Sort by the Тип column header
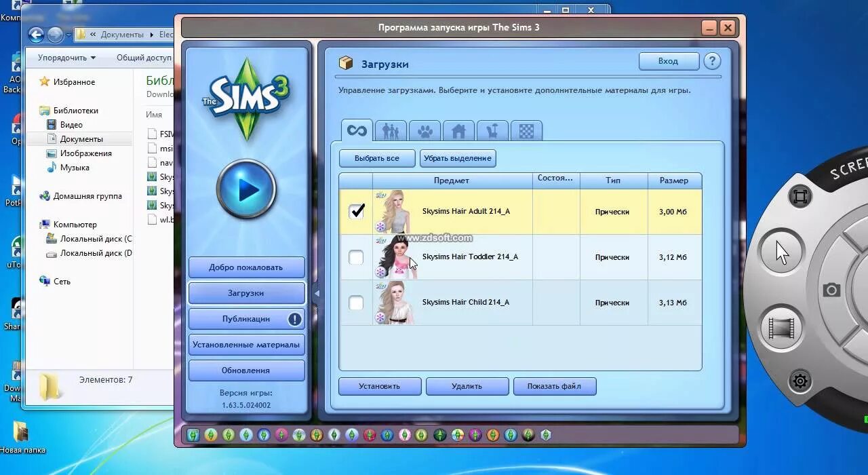Image resolution: width=868 pixels, height=475 pixels. pos(613,180)
